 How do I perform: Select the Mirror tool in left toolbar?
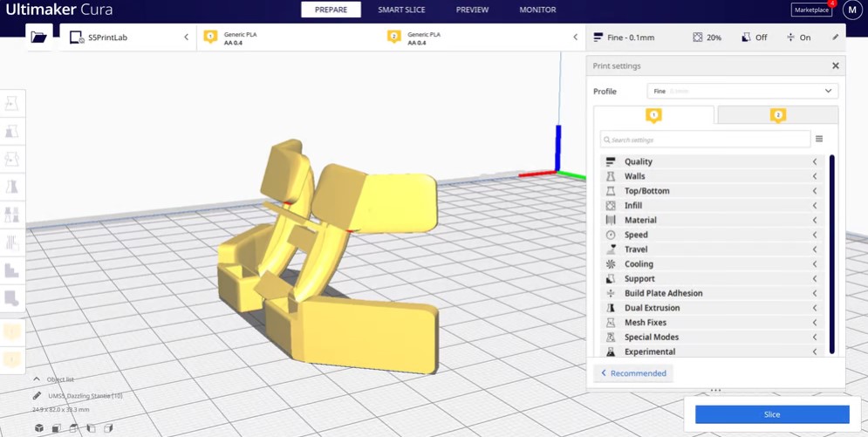tap(11, 187)
